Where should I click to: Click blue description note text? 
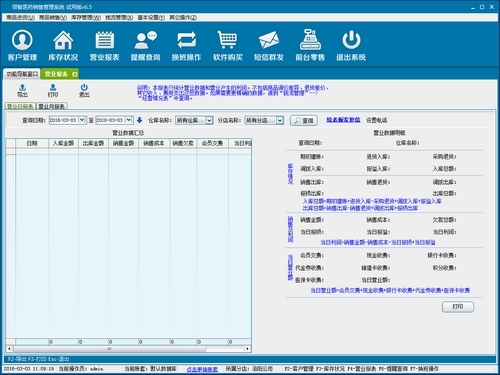233,93
